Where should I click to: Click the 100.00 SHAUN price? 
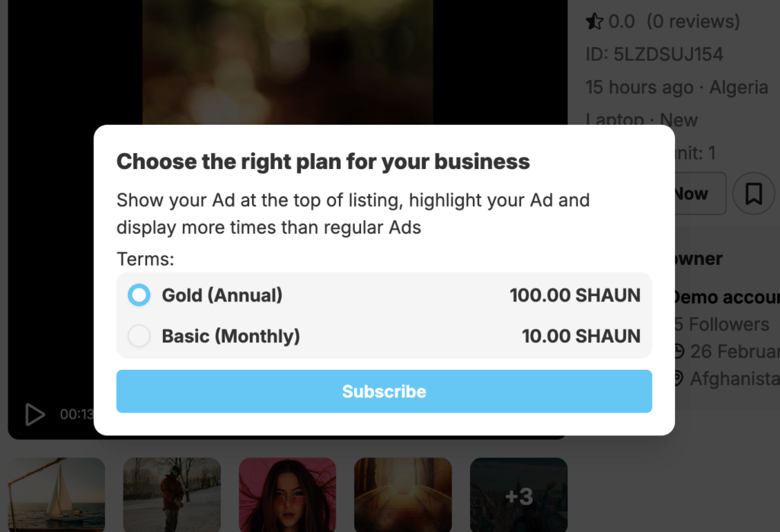575,295
